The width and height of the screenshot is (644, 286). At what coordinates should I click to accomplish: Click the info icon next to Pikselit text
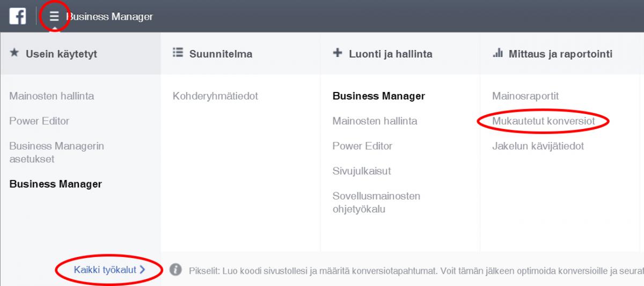tap(174, 269)
